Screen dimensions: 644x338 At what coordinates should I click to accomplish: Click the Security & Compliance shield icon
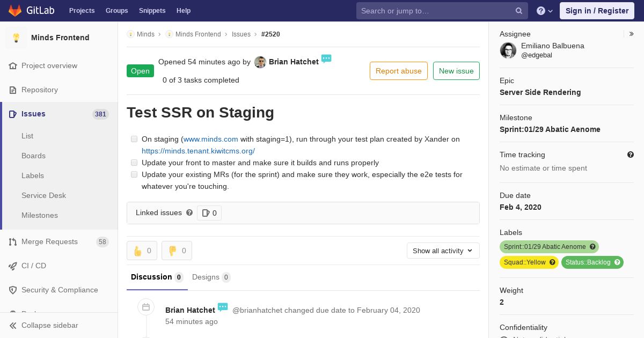click(13, 290)
